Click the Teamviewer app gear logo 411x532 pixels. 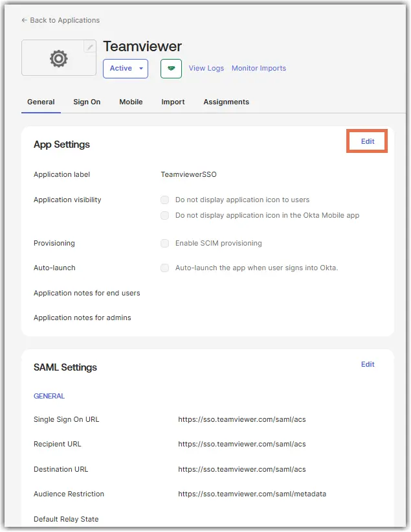point(59,58)
